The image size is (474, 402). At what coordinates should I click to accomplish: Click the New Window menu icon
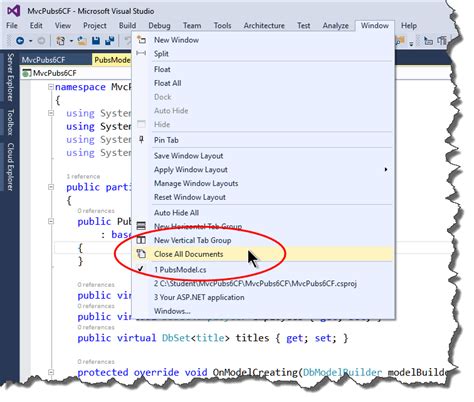[x=141, y=40]
